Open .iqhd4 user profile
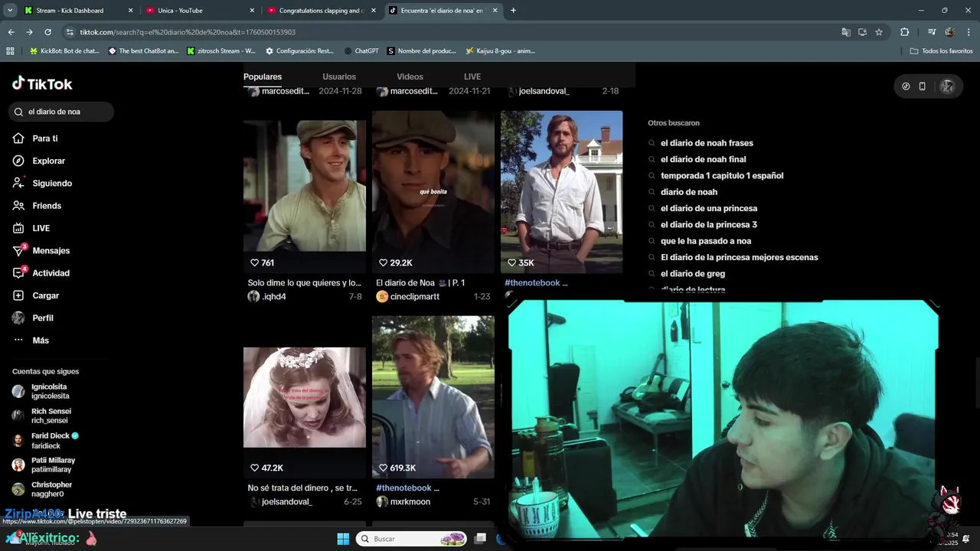 274,296
